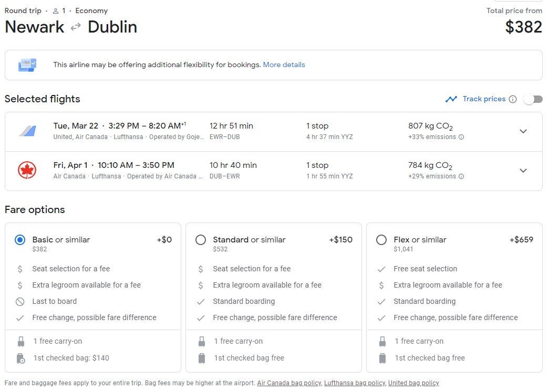Click checkmark beside Flex fare free change
Viewport: 549px width, 392px height.
pyautogui.click(x=381, y=318)
